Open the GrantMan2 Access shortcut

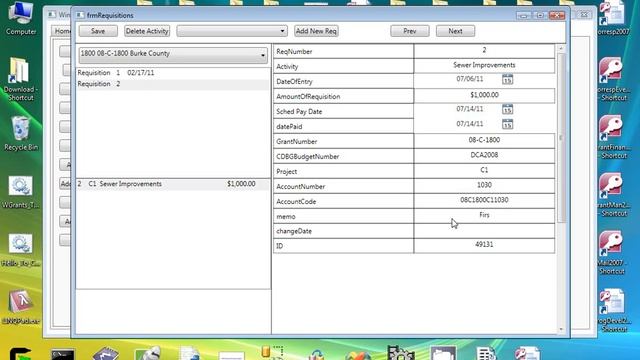click(x=614, y=195)
